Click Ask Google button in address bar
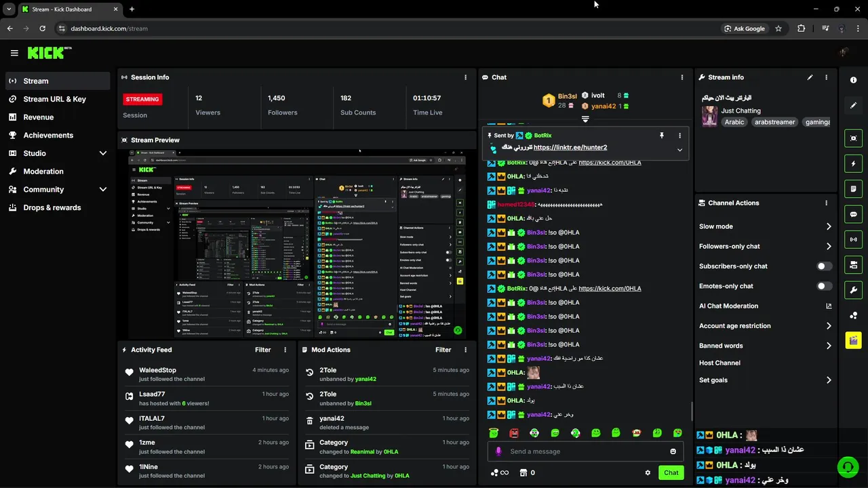868x488 pixels. click(x=745, y=28)
